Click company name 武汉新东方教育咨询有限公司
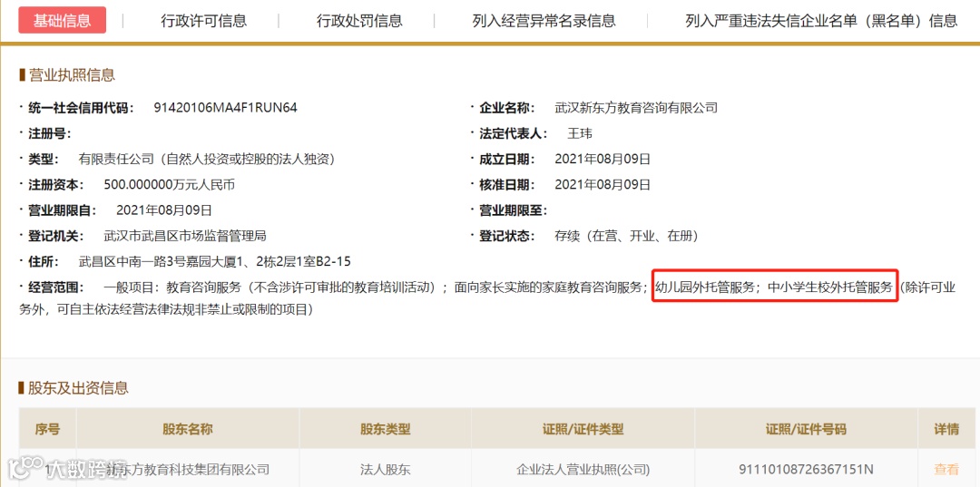 [636, 107]
